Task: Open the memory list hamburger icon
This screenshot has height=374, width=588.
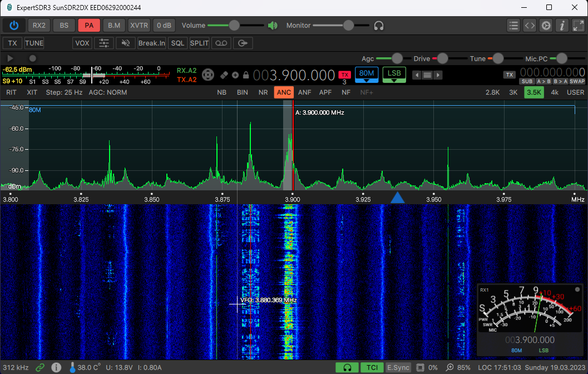Action: pos(427,75)
